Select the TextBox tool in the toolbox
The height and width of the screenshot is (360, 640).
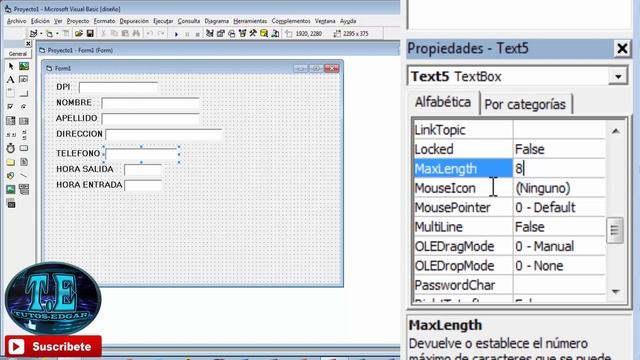coord(24,80)
